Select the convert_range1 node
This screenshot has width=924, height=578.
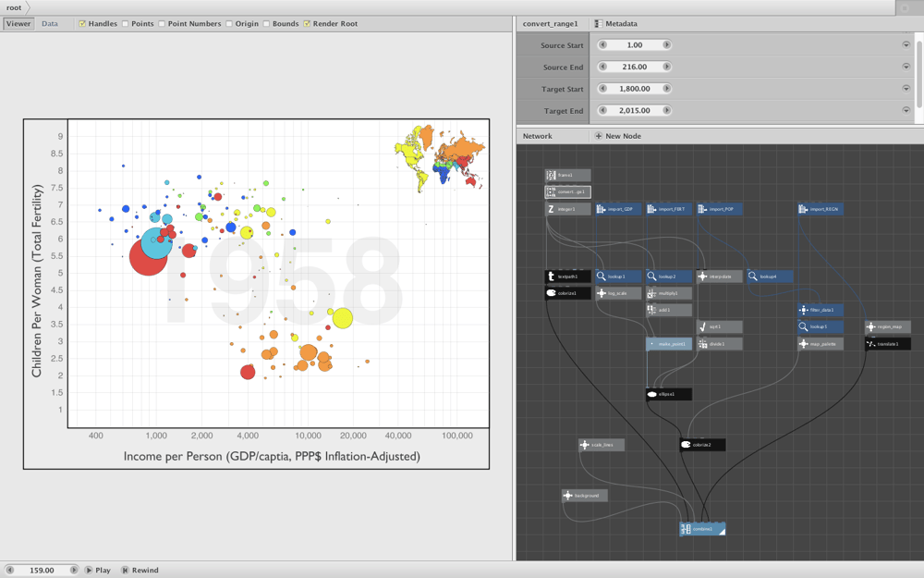click(x=567, y=191)
